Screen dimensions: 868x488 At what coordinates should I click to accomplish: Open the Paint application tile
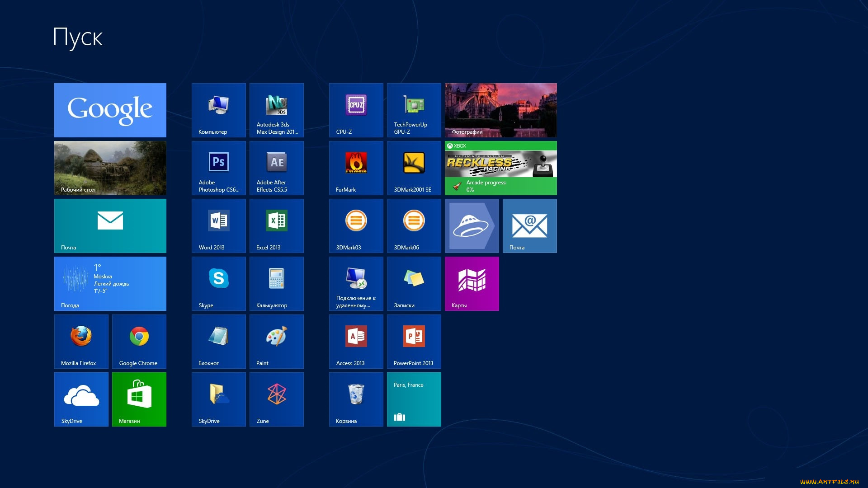click(x=276, y=342)
